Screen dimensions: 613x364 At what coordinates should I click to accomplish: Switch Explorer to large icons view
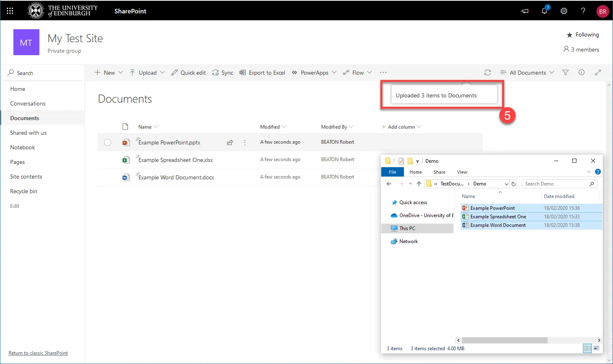click(596, 348)
